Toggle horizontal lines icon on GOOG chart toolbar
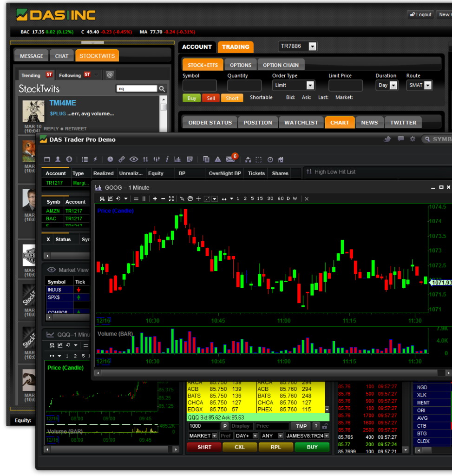 coord(136,198)
